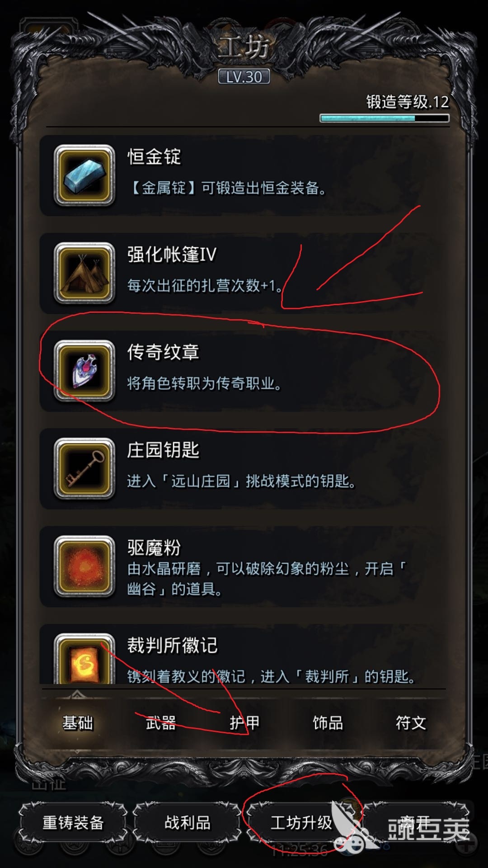Image resolution: width=488 pixels, height=868 pixels.
Task: Open the 战利品 button
Action: 187,822
